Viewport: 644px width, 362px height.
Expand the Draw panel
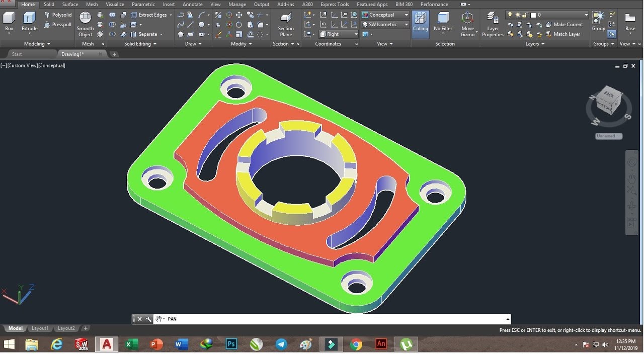(193, 44)
